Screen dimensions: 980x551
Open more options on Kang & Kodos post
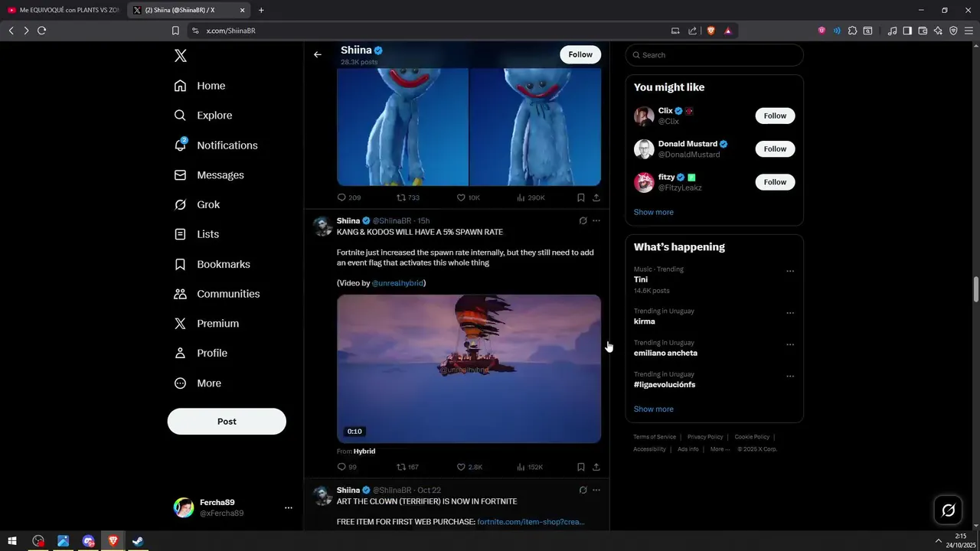coord(596,220)
